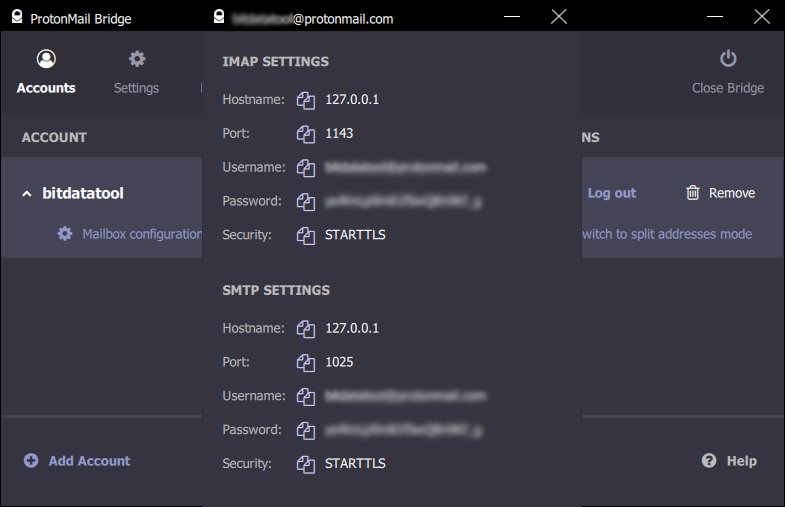Open Mailbox configuration link
This screenshot has height=507, width=785.
pyautogui.click(x=142, y=234)
